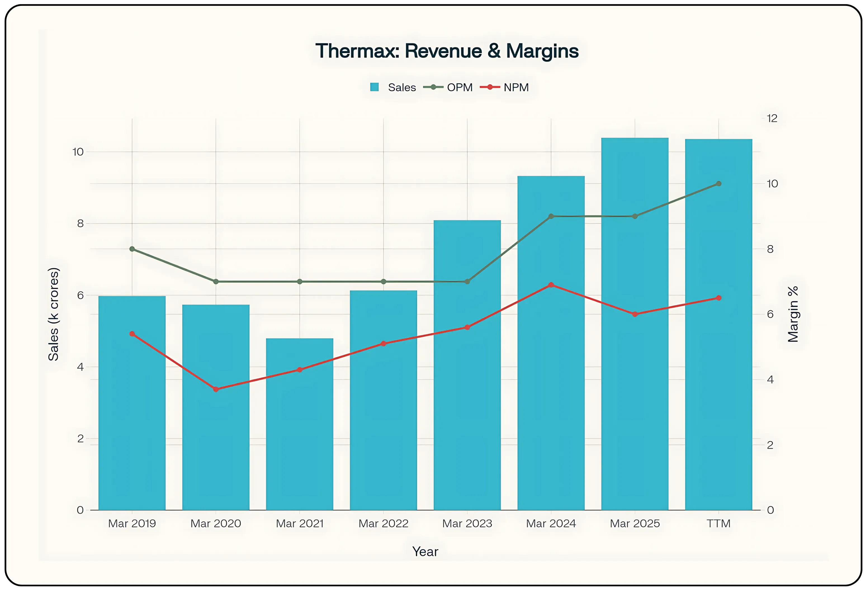Click the Sales legend color swatch
The width and height of the screenshot is (868, 590).
tap(375, 87)
